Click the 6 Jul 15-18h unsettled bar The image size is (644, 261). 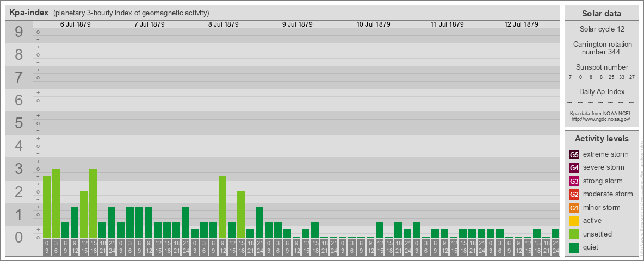(93, 203)
